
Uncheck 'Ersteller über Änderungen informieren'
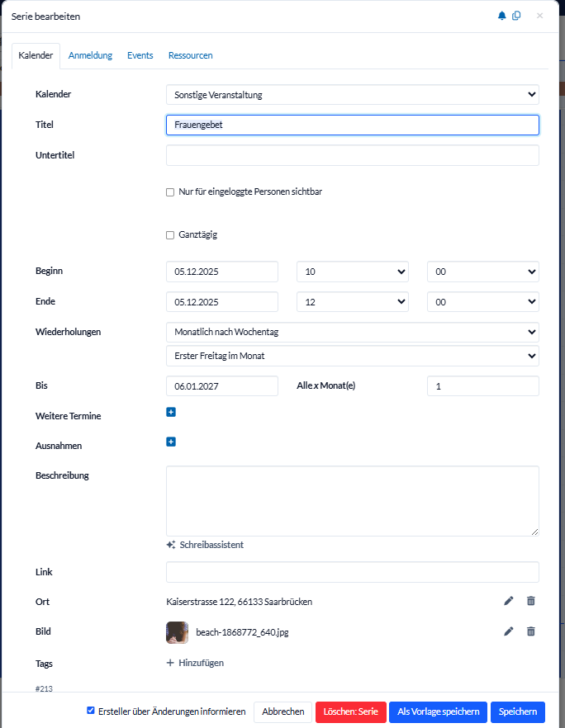(x=91, y=711)
